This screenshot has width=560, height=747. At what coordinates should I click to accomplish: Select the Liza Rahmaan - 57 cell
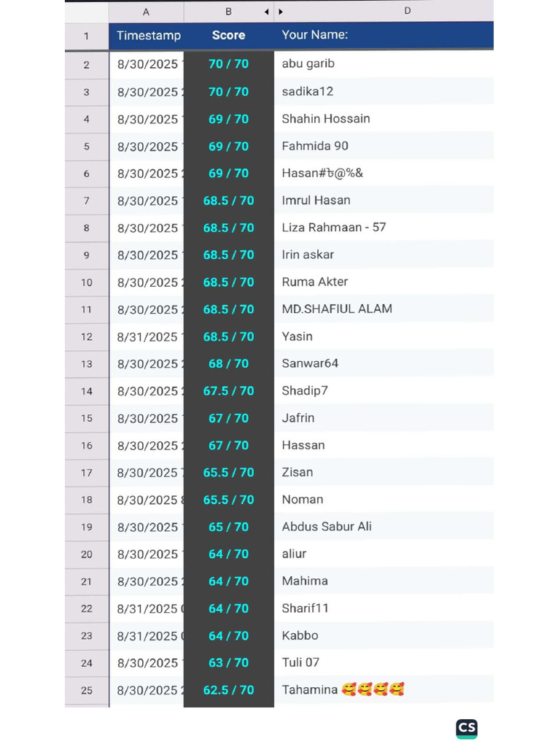(x=384, y=228)
